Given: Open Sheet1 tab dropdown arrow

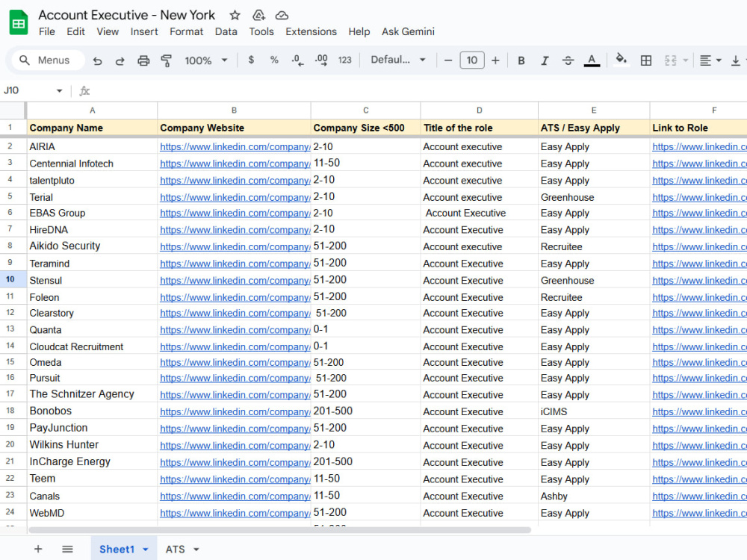Looking at the screenshot, I should [146, 550].
